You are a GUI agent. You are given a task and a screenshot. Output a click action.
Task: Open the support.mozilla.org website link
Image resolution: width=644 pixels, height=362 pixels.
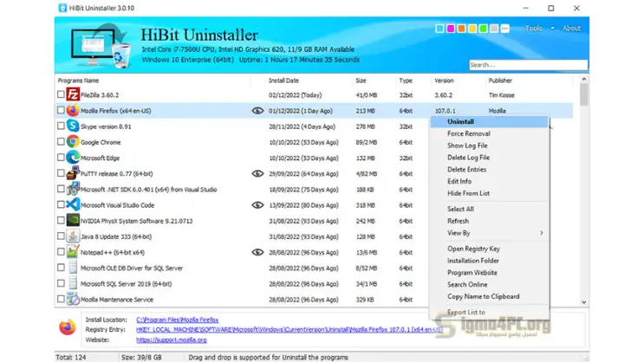172,339
